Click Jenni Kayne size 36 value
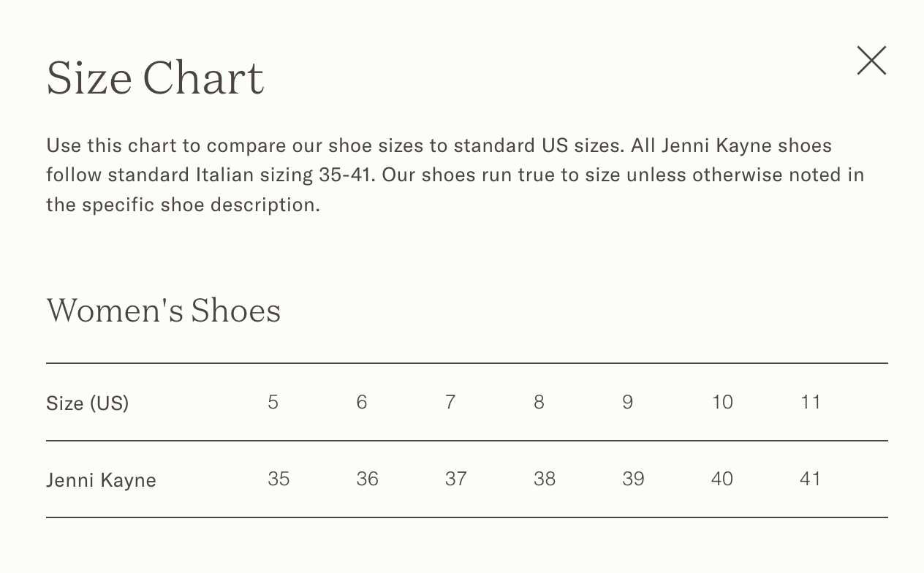This screenshot has width=924, height=573. pos(367,479)
